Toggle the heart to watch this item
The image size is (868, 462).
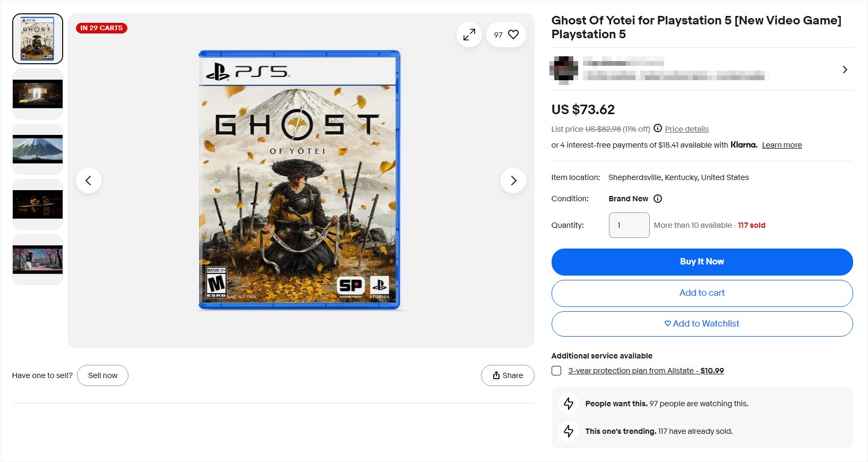(x=512, y=34)
